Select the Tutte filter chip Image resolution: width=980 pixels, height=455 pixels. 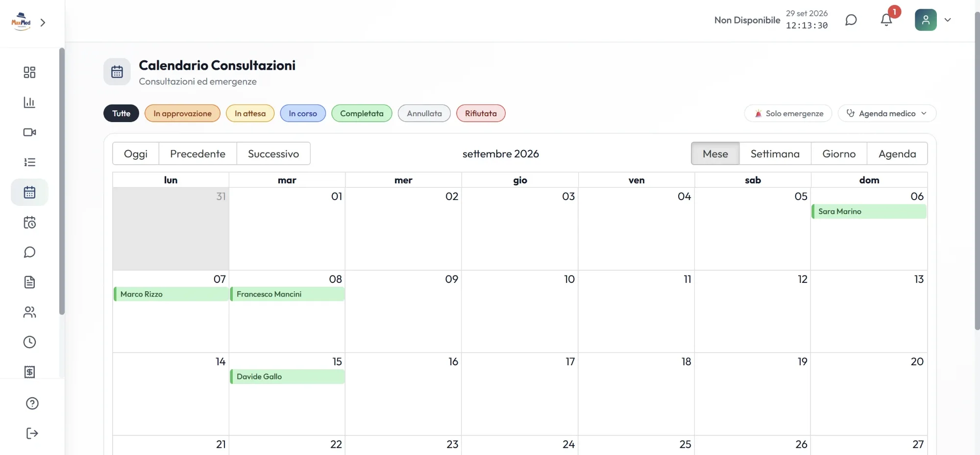pyautogui.click(x=121, y=113)
